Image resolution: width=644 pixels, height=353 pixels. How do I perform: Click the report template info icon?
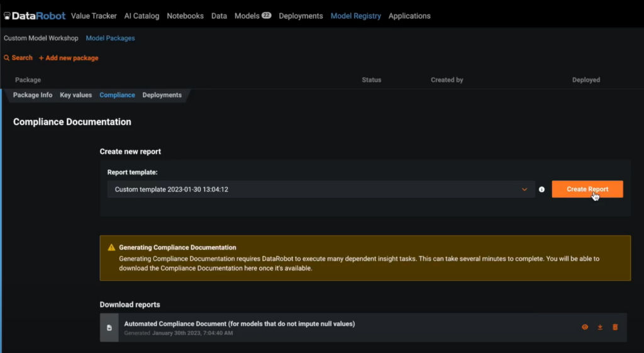click(x=541, y=190)
